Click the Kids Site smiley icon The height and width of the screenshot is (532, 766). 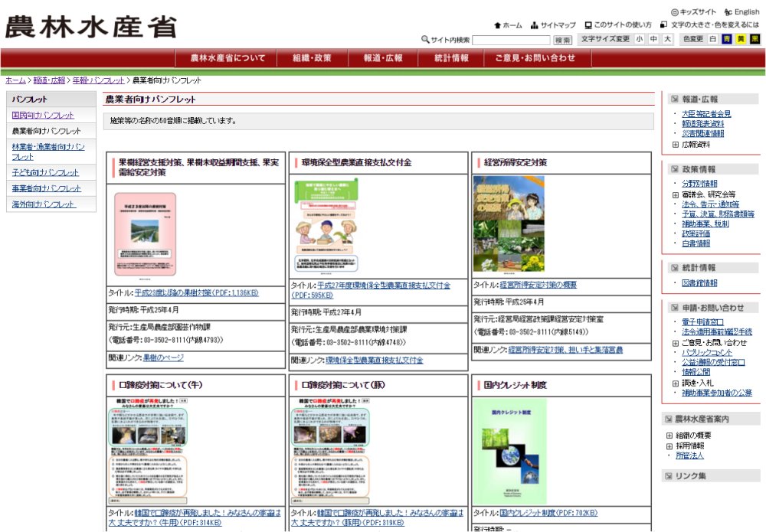[x=675, y=12]
